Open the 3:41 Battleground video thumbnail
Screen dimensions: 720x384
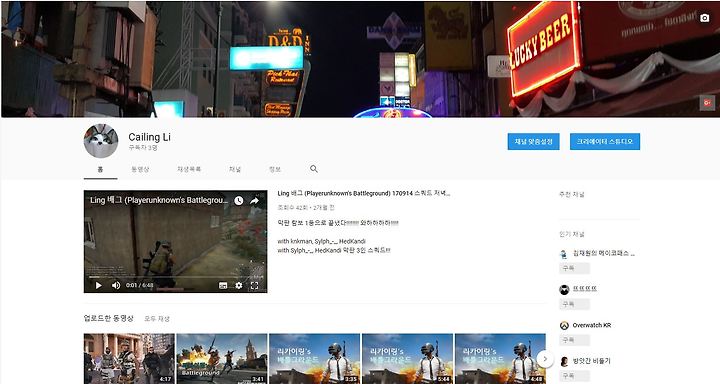(222, 359)
